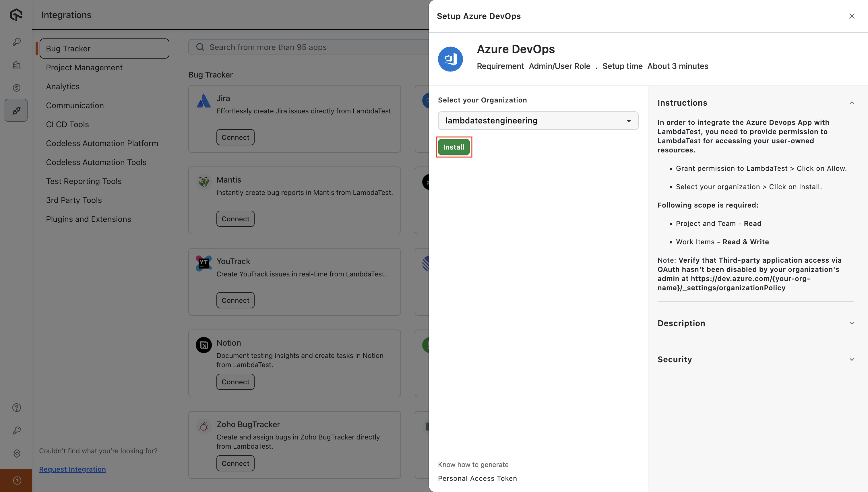Select the Integrations plug icon

(16, 110)
